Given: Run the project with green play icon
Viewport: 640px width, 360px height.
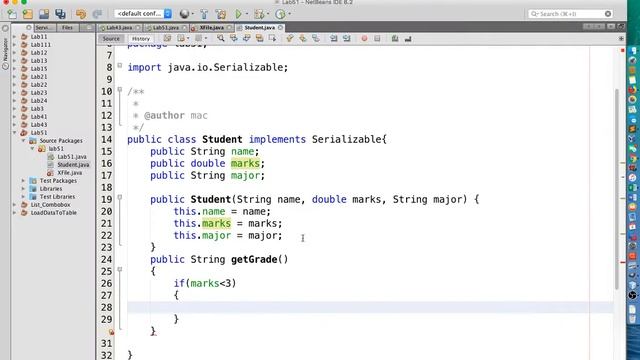Looking at the screenshot, I should pos(239,14).
